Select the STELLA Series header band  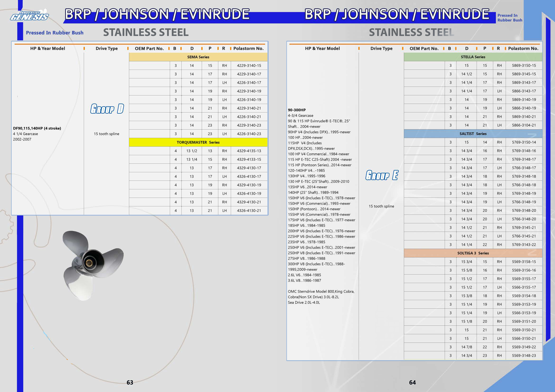pyautogui.click(x=473, y=57)
